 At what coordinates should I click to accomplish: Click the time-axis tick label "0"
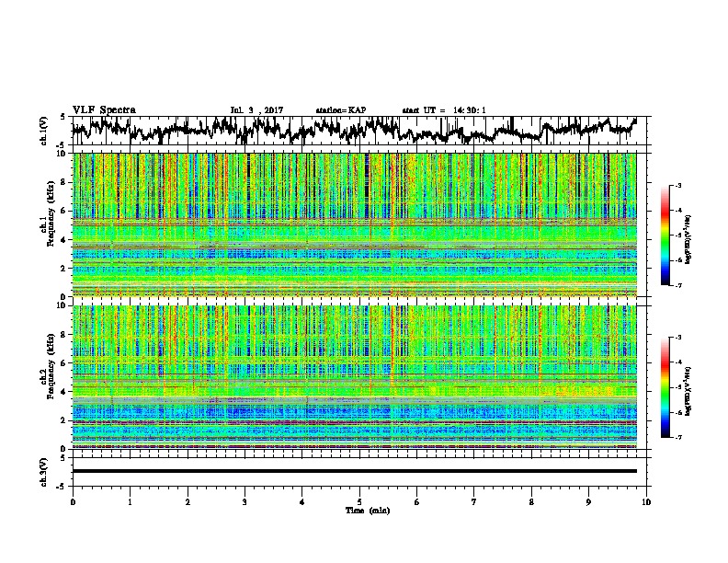[x=73, y=501]
